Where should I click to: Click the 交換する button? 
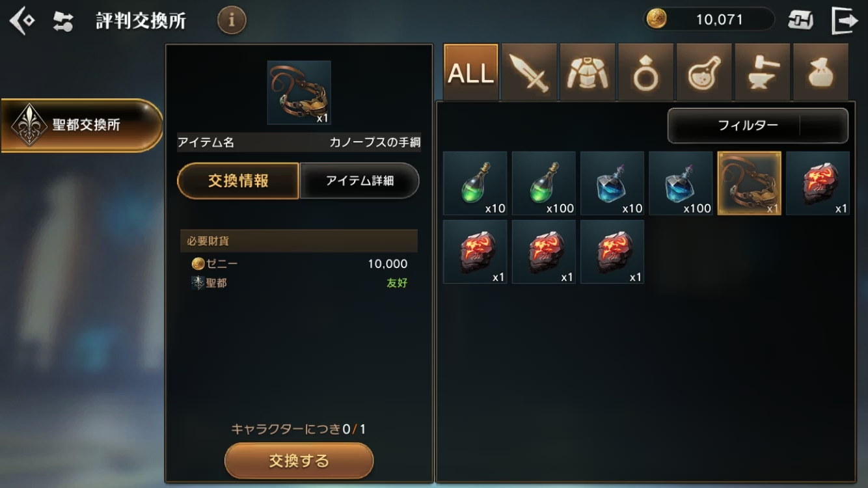(x=299, y=461)
